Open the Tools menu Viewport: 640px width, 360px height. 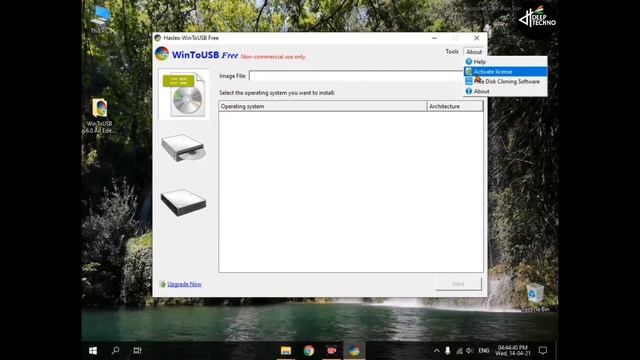452,51
